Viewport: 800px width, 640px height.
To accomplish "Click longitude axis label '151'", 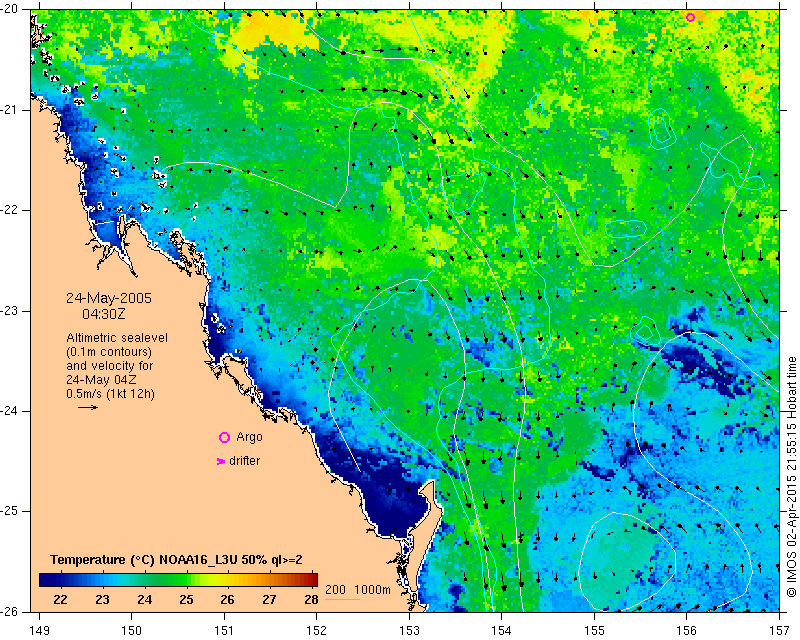I will click(x=224, y=631).
